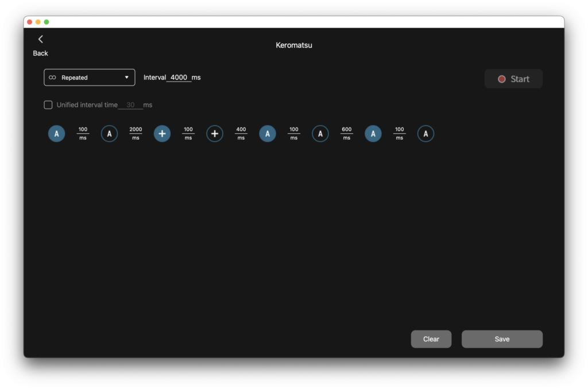Click the back arrow icon
This screenshot has width=588, height=389.
pyautogui.click(x=41, y=39)
